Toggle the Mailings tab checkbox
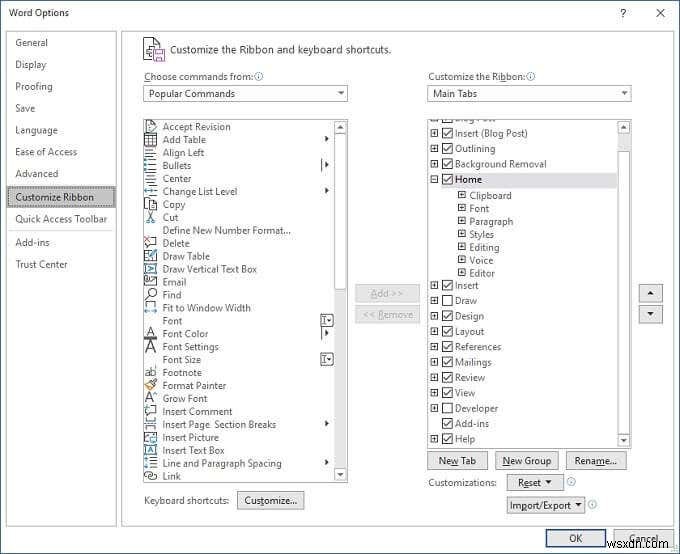 coord(447,362)
